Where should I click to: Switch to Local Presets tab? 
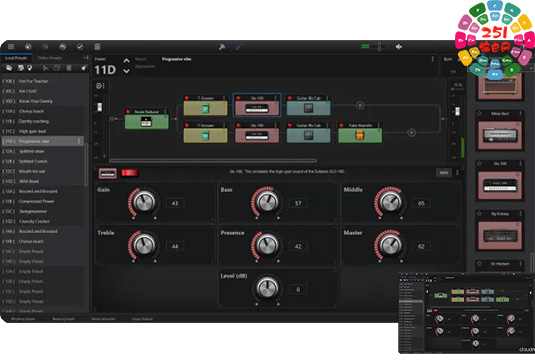coord(16,58)
